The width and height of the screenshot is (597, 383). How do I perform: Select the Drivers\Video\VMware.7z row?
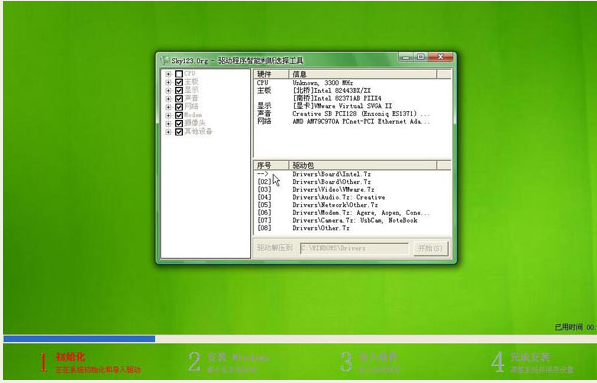tap(352, 190)
